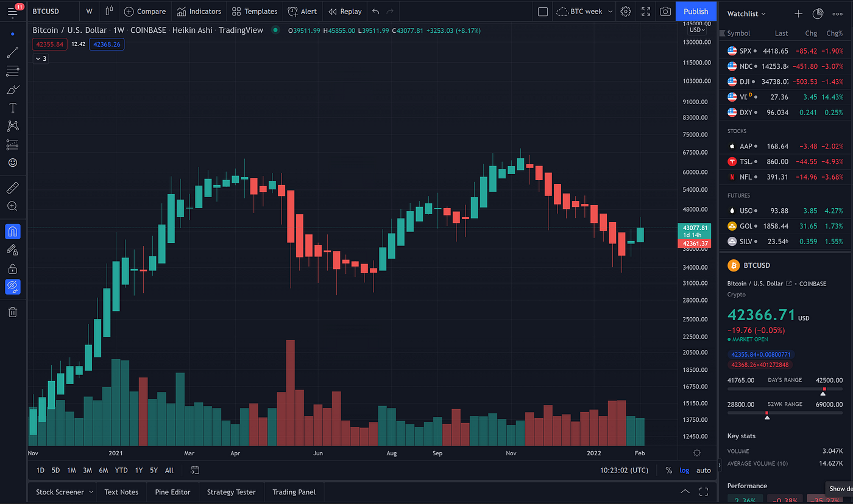Open the USD currency dropdown on price axis

tap(697, 30)
